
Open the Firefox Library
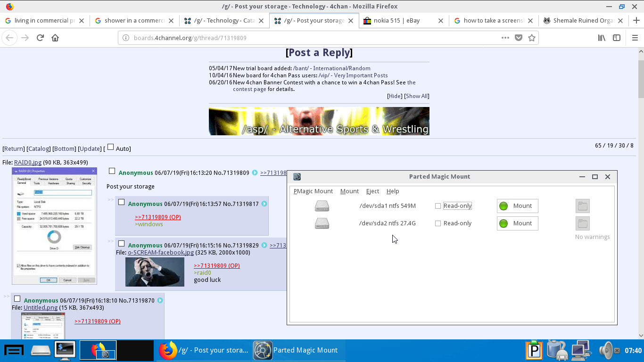(602, 38)
